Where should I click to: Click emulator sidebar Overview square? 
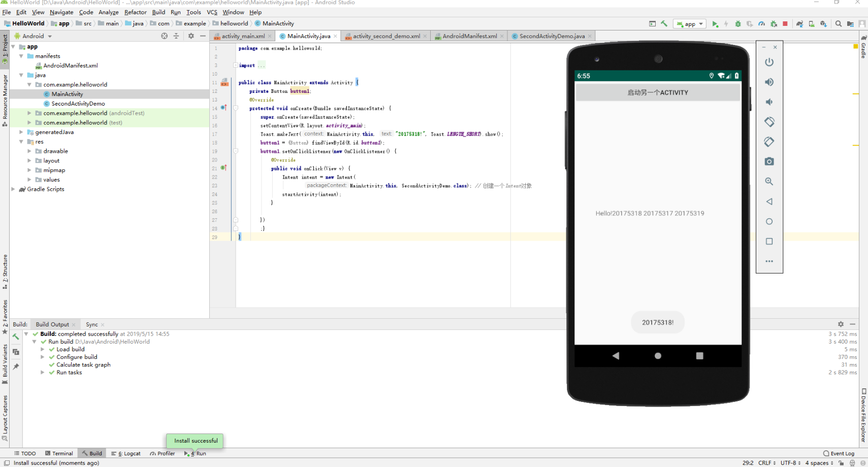click(x=769, y=242)
